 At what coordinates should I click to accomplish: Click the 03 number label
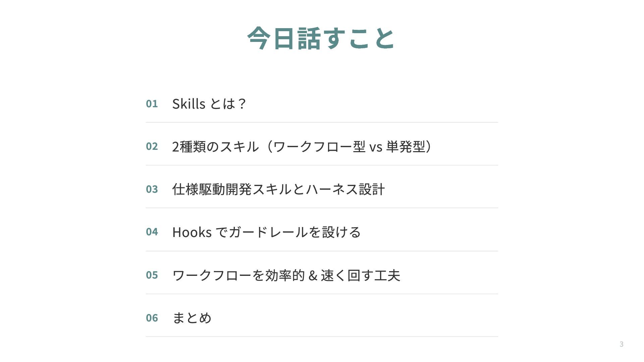pyautogui.click(x=152, y=189)
